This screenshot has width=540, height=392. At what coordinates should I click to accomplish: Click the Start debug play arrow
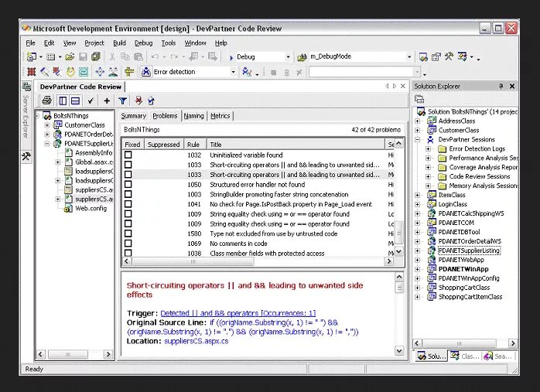[x=231, y=57]
